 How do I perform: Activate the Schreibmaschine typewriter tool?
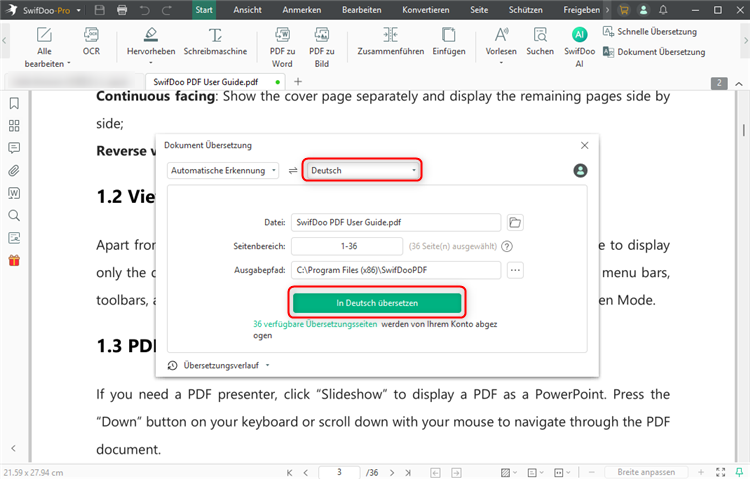(215, 41)
